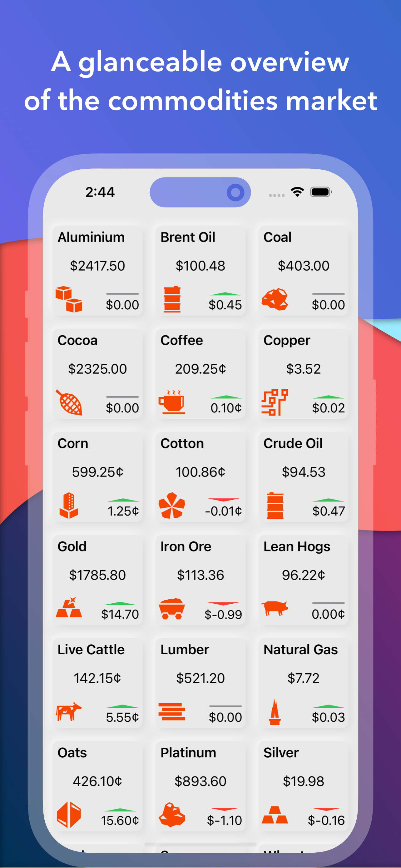Image resolution: width=401 pixels, height=868 pixels.
Task: Tap the Copper circuit icon
Action: (275, 402)
